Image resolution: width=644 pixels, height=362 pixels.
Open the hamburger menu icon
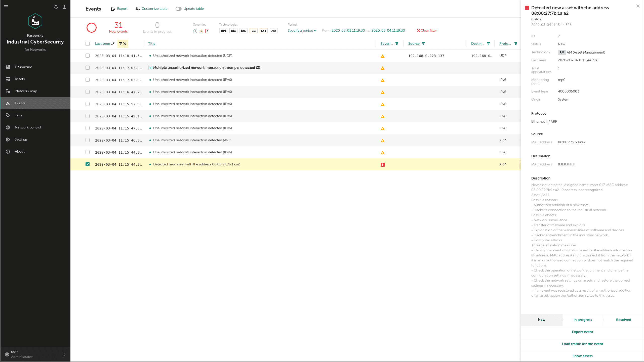point(6,7)
